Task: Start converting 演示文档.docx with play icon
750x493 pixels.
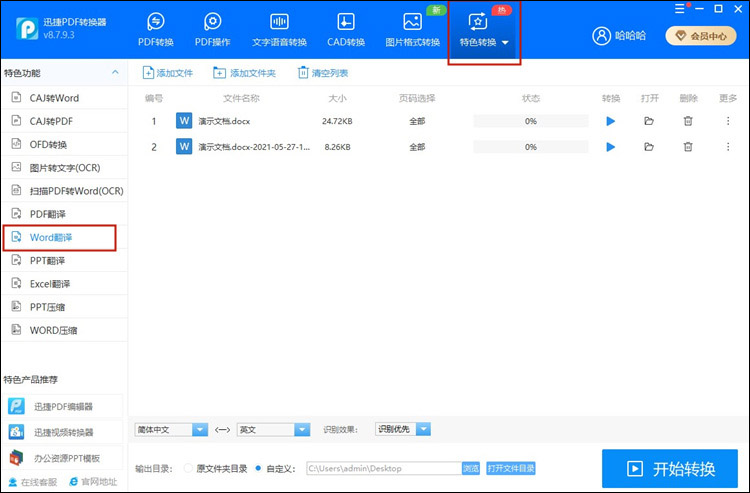Action: 610,121
